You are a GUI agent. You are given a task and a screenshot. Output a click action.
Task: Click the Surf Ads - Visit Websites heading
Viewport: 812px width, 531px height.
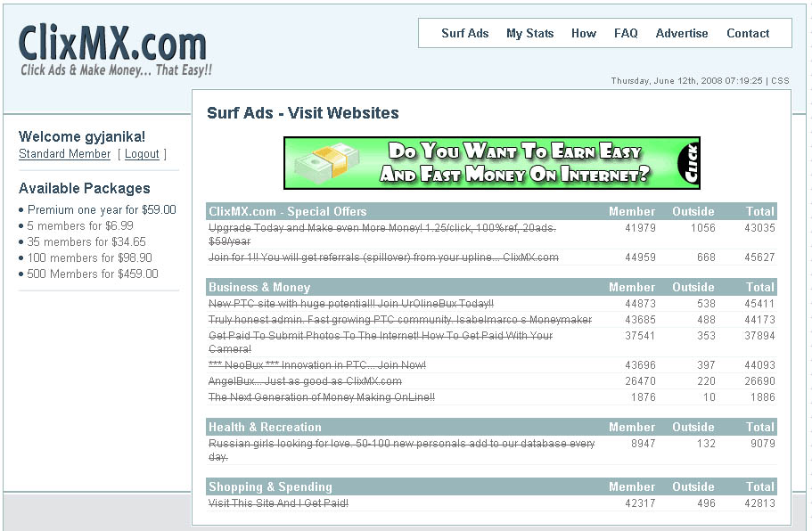pyautogui.click(x=302, y=112)
